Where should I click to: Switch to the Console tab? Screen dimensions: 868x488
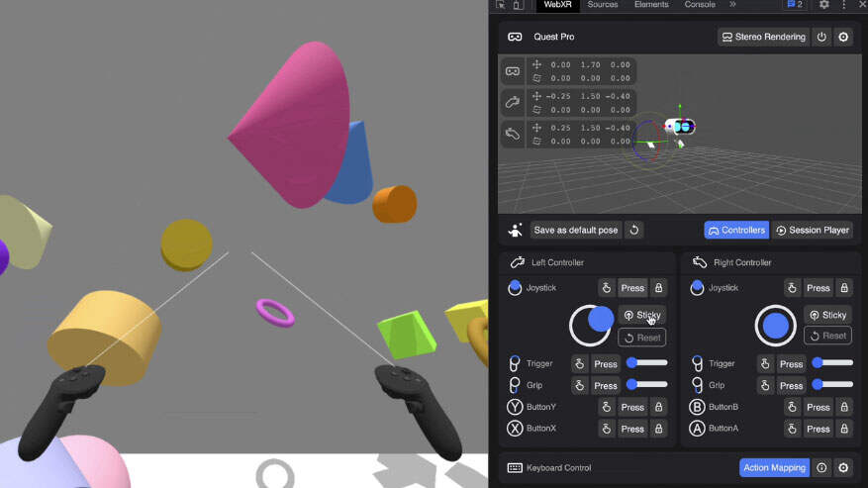[x=700, y=5]
